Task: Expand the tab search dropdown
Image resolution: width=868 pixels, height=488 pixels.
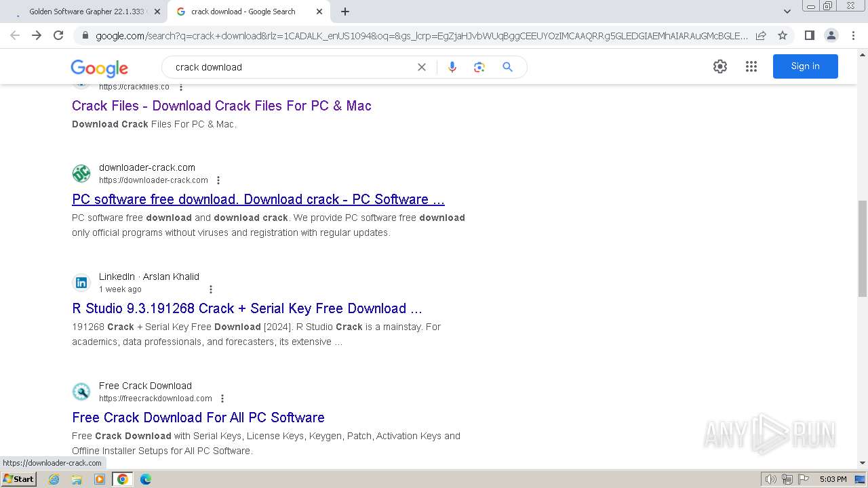Action: point(787,12)
